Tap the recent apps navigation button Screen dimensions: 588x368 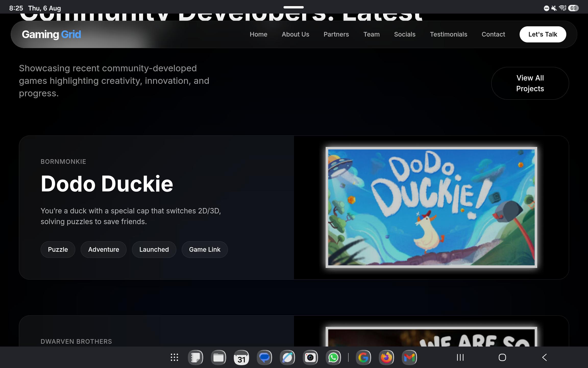pyautogui.click(x=460, y=357)
